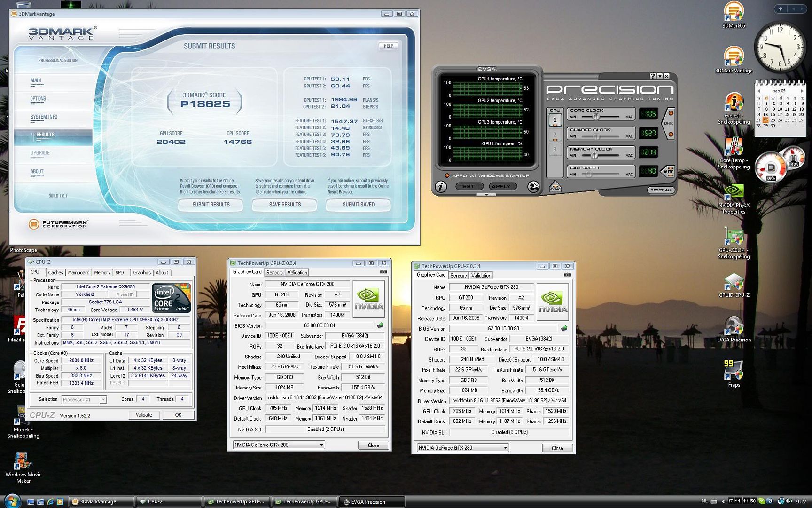The image size is (812, 508).
Task: Select GPU 3 button in Precision
Action: click(555, 150)
